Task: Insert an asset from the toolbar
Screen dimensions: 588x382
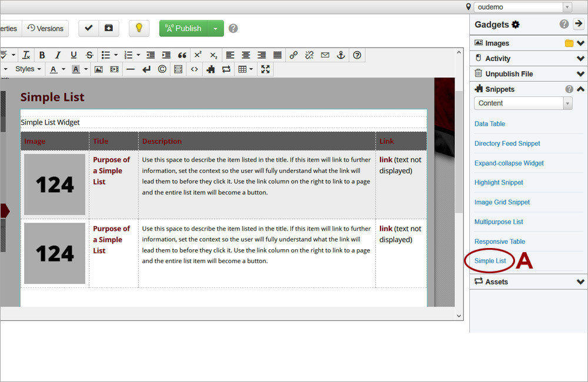Action: point(226,69)
